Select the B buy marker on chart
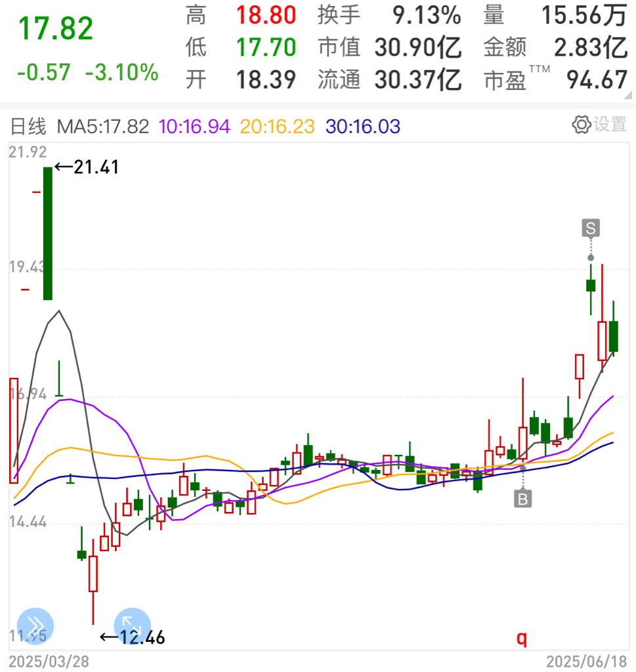The image size is (636, 672). 522,499
